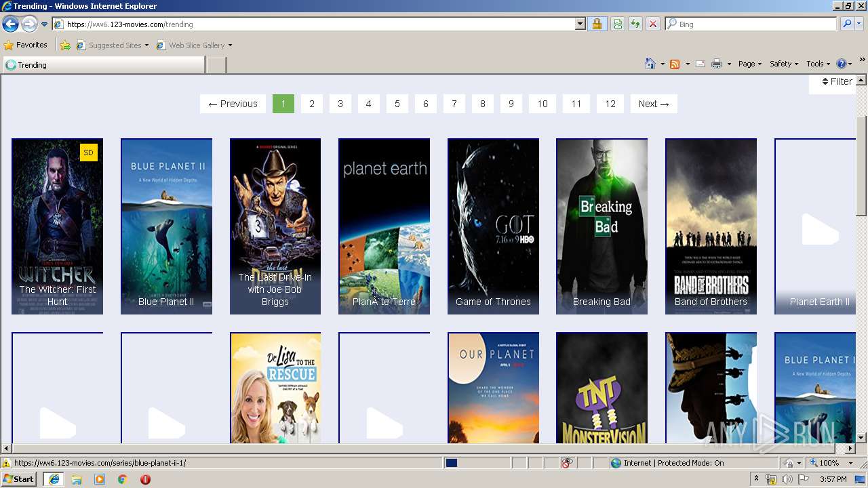Open a new blank tab
Screen dimensions: 868x488
click(216, 65)
